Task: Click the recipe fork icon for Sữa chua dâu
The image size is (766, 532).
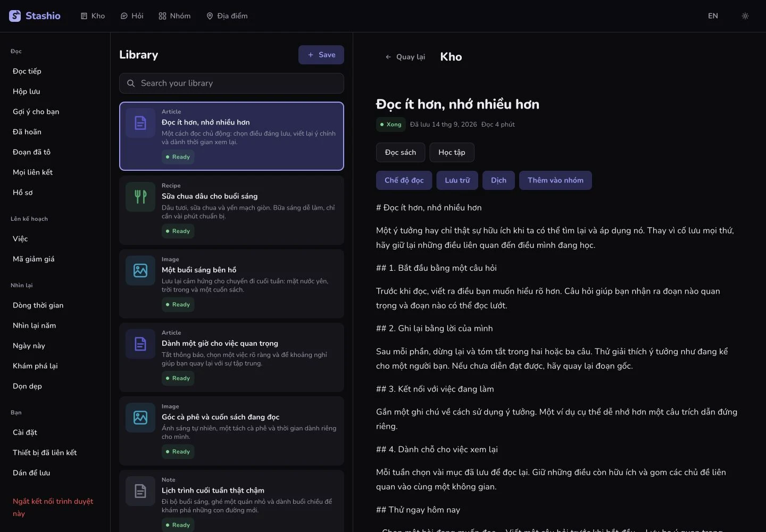Action: coord(140,197)
